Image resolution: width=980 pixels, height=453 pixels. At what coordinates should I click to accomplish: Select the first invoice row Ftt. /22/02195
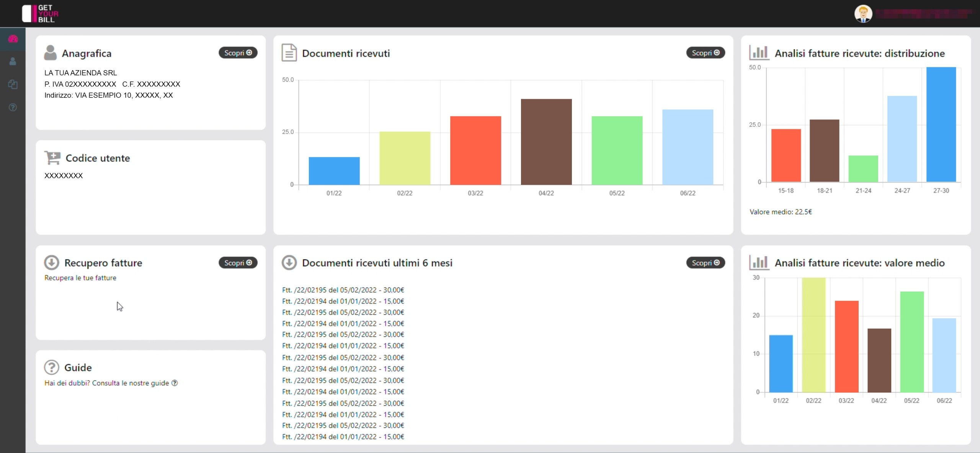tap(343, 290)
